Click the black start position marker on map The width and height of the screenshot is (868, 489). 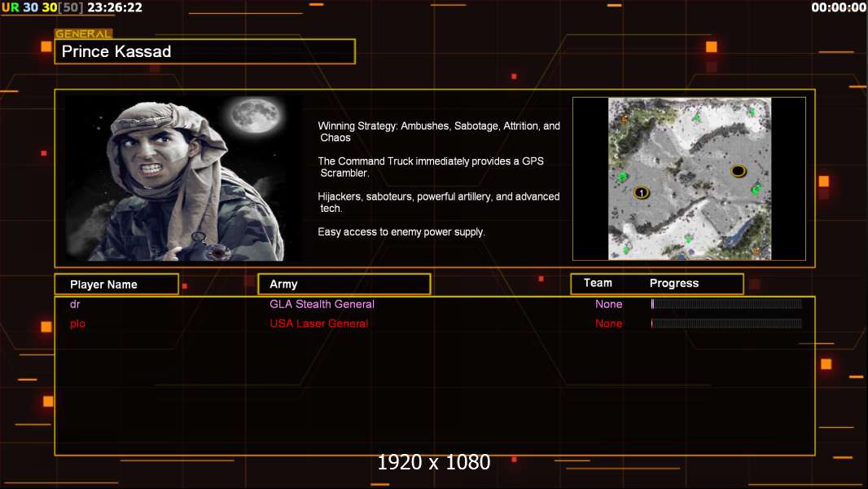tap(739, 171)
